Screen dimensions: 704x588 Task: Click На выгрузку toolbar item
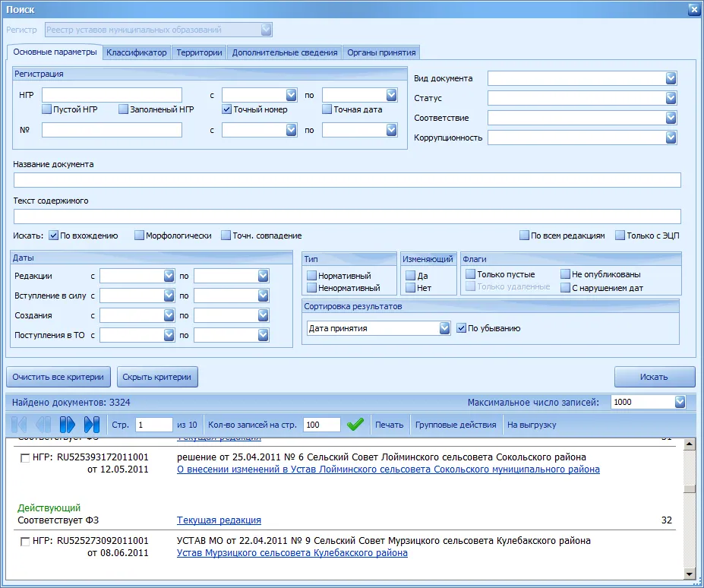coord(532,425)
